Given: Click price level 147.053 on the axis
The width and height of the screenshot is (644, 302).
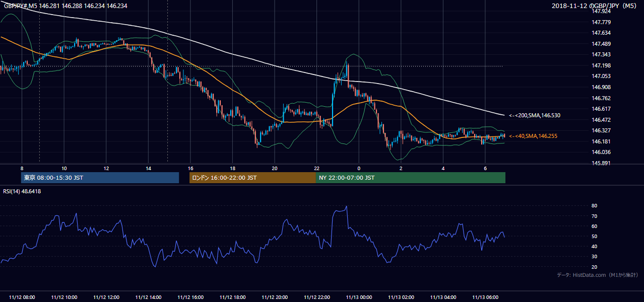Looking at the screenshot, I should click(602, 76).
